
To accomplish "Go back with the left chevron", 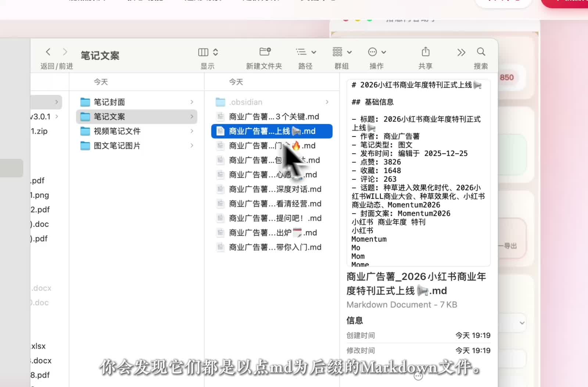I will tap(48, 52).
